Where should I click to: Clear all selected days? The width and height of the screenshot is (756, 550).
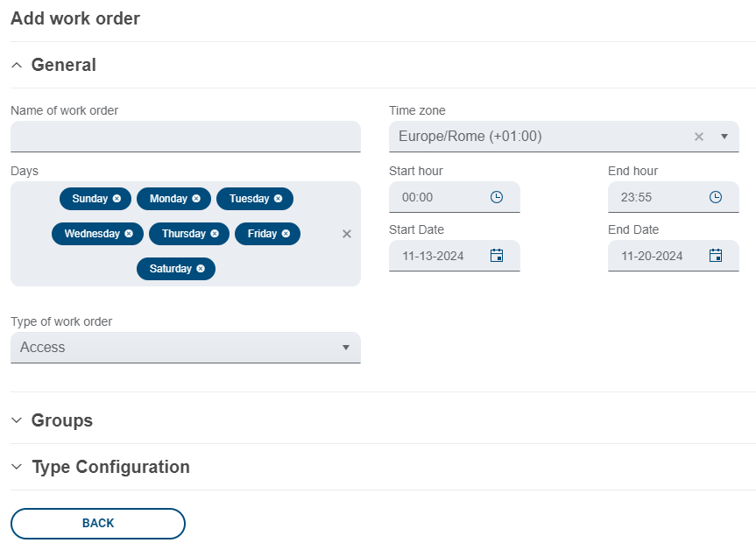347,234
